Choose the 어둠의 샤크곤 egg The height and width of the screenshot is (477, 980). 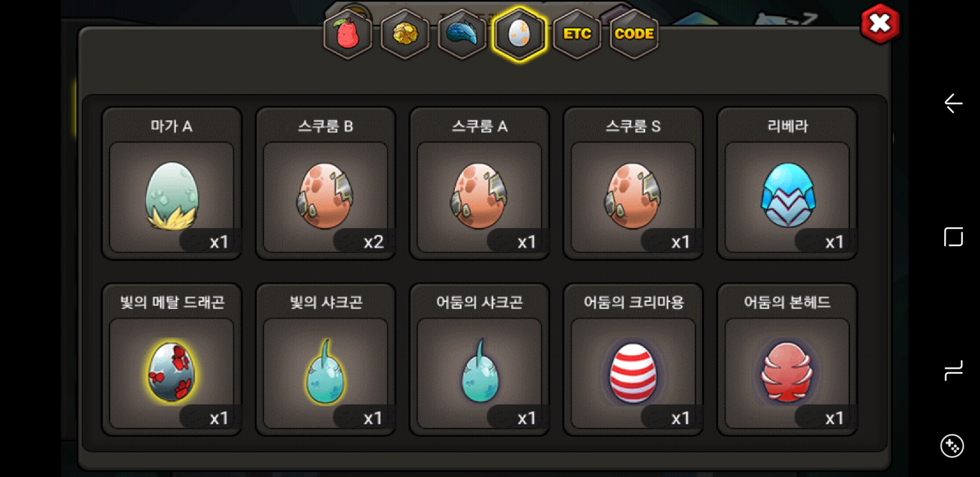[479, 360]
